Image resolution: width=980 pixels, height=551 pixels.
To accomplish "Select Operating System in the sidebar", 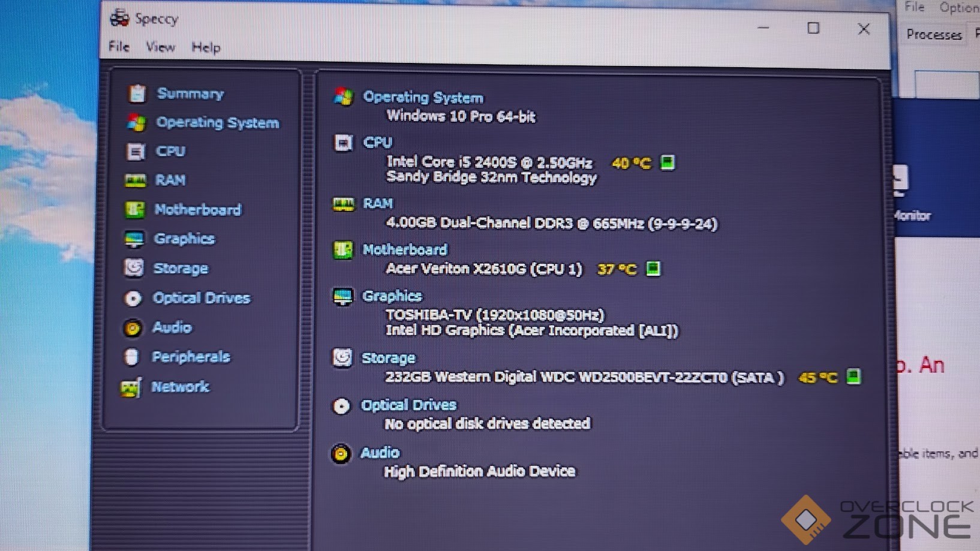I will pyautogui.click(x=217, y=123).
